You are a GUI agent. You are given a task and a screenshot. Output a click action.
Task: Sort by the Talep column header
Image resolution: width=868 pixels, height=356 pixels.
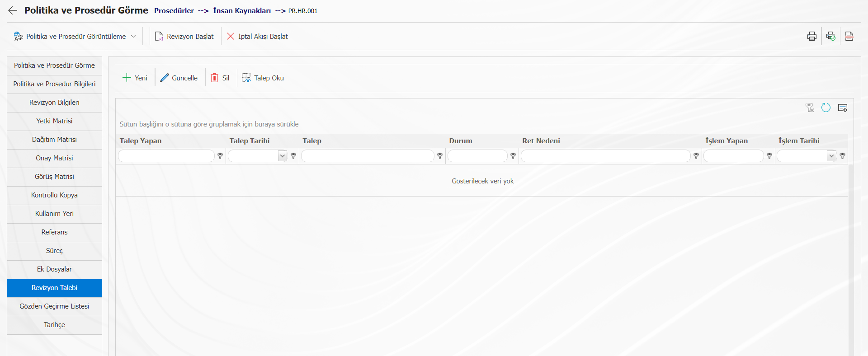(312, 141)
